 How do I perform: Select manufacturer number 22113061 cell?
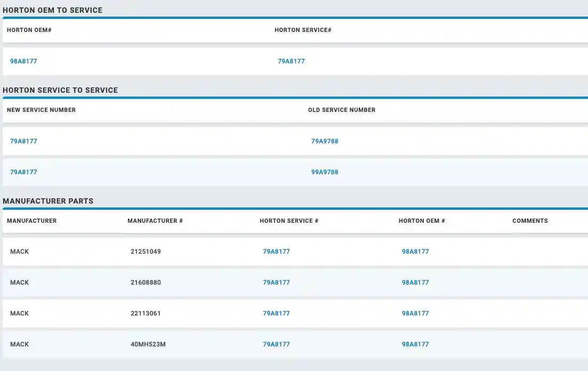[146, 313]
